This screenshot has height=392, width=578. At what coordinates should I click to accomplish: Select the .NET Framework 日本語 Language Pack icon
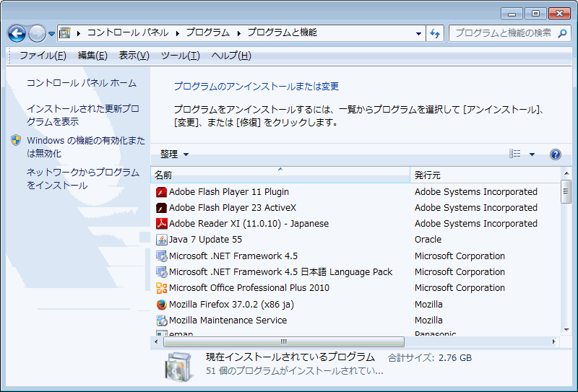coord(161,272)
